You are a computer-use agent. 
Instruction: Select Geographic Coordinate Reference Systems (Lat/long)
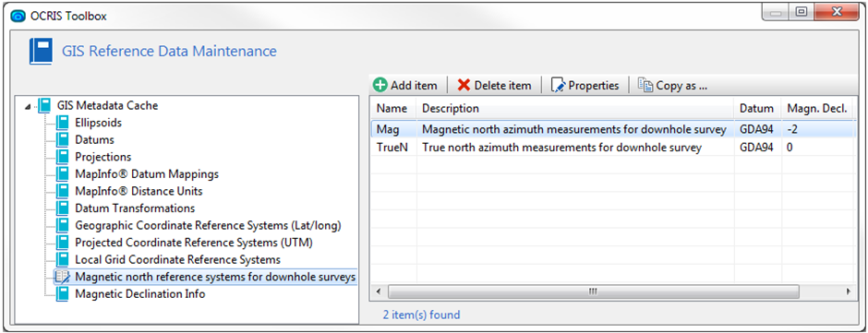208,225
